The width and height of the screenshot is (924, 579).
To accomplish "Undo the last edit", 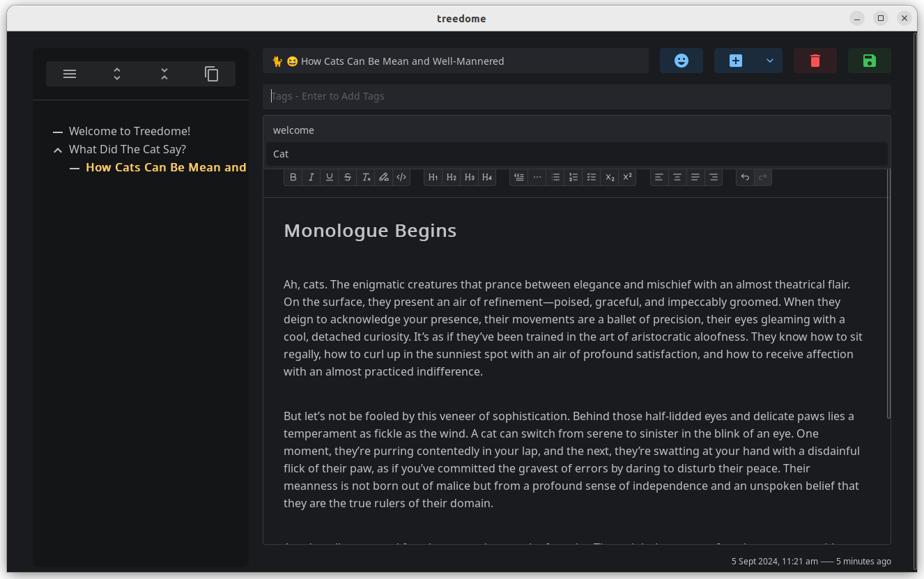I will click(x=745, y=177).
